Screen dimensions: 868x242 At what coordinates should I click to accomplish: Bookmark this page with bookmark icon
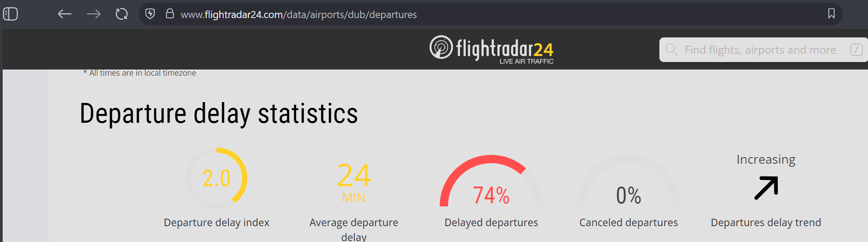(x=831, y=14)
